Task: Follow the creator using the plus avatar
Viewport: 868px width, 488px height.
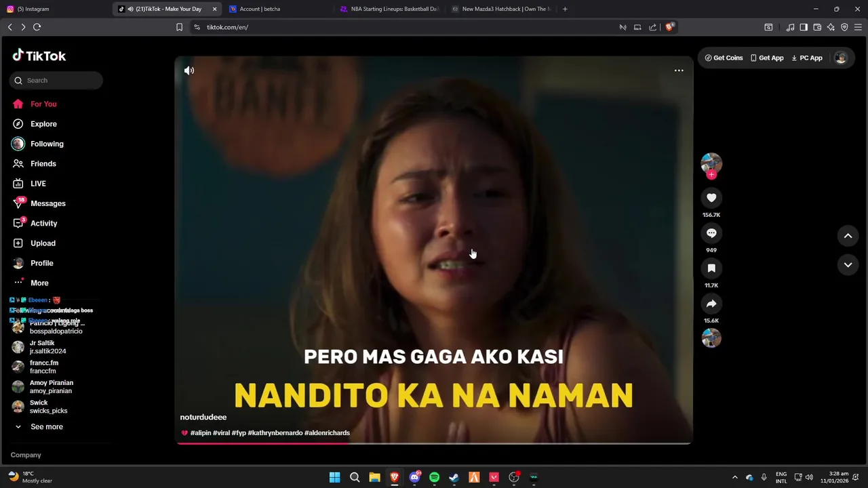Action: pyautogui.click(x=711, y=175)
